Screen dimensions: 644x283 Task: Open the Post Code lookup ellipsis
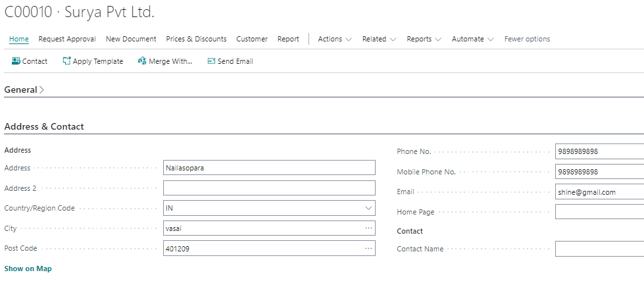click(x=368, y=248)
